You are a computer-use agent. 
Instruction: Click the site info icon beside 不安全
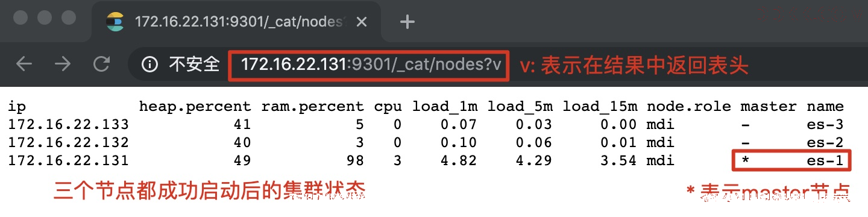coord(150,64)
